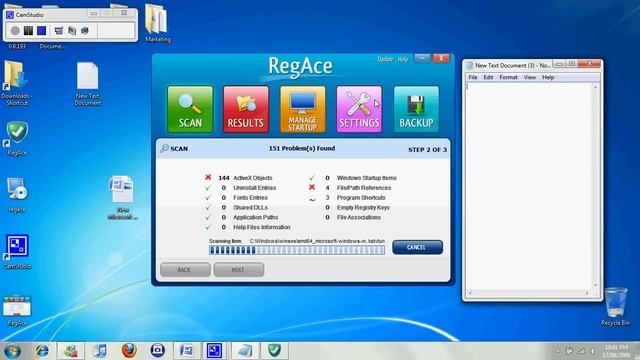Switch to RegAce shield in the taskbar

274,351
